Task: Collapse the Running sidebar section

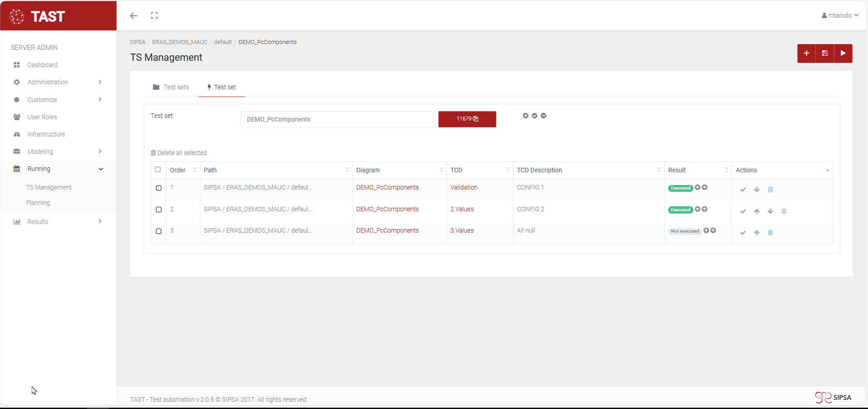Action: tap(58, 169)
